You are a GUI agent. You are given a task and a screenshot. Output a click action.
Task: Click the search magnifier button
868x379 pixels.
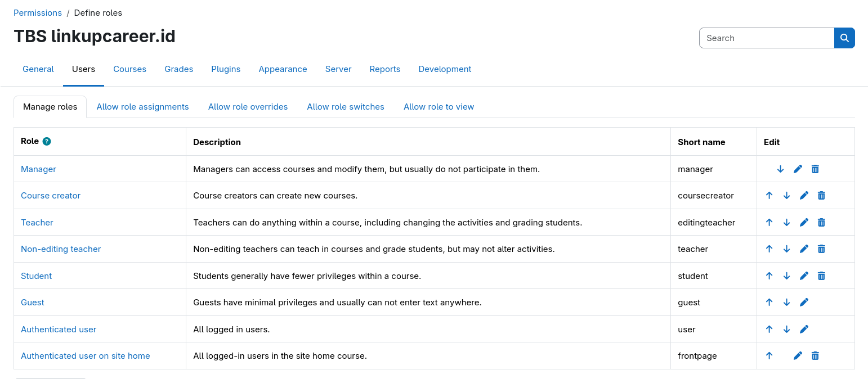tap(844, 38)
